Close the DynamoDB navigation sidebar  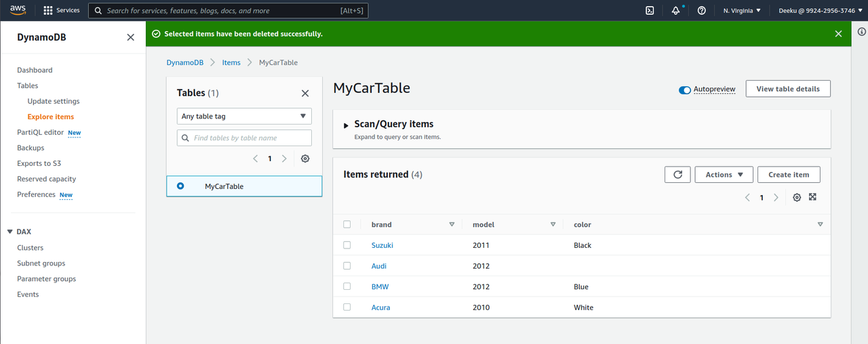130,37
